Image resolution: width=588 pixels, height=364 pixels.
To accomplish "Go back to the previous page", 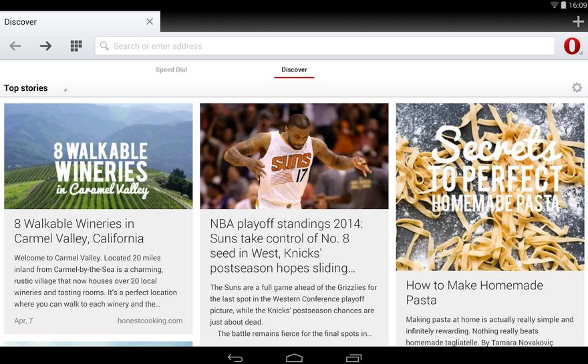I will tap(15, 46).
